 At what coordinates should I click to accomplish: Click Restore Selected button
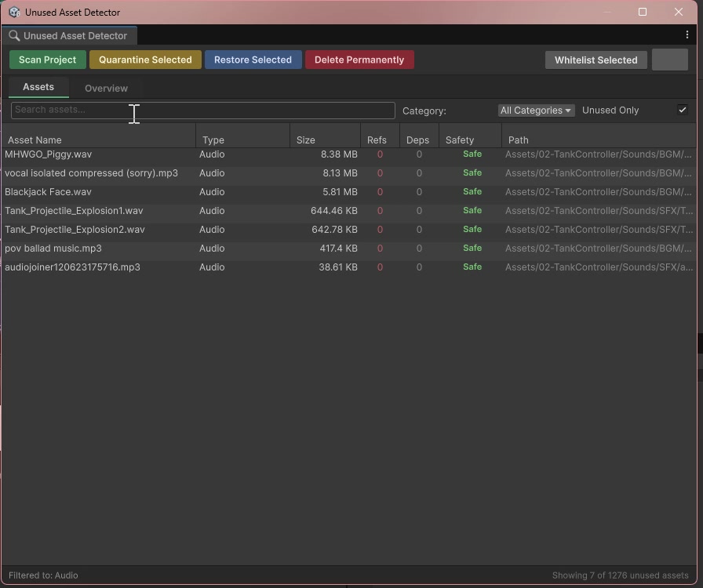tap(253, 60)
